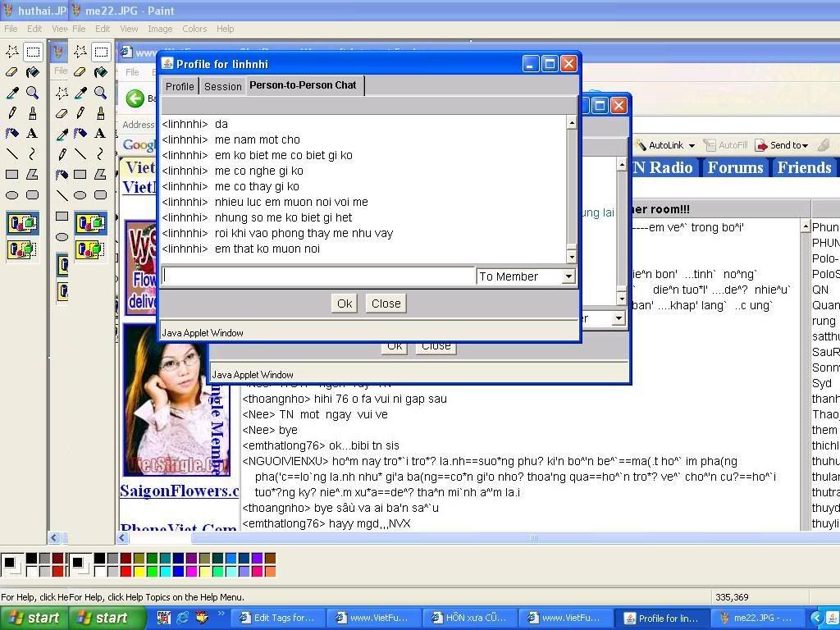Screen dimensions: 840x630
Task: Switch to the Edit Tags for... taskbar window
Action: pos(277,618)
